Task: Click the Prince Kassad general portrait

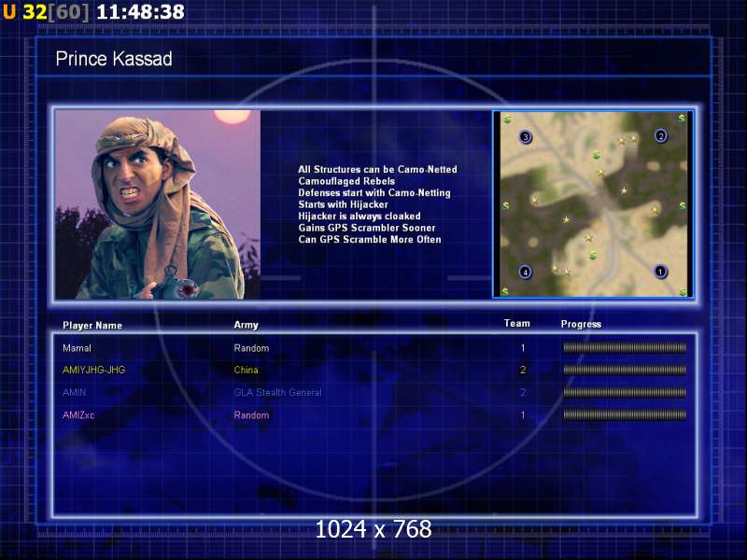Action: pyautogui.click(x=158, y=204)
